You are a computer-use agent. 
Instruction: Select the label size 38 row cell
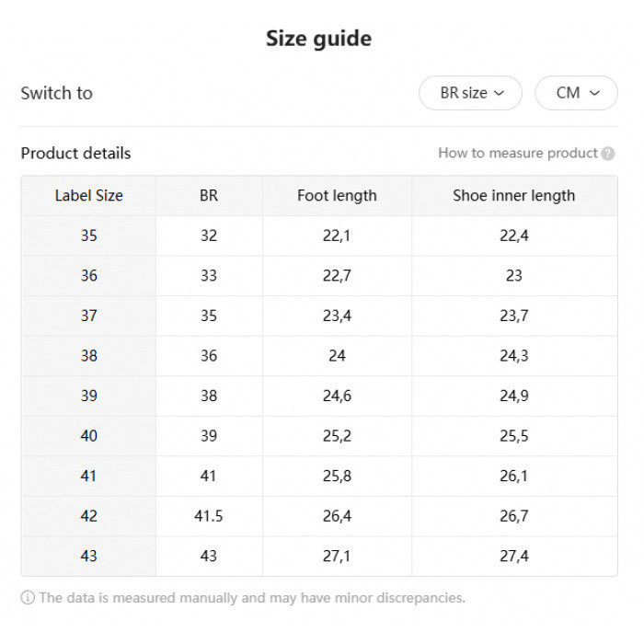(88, 356)
